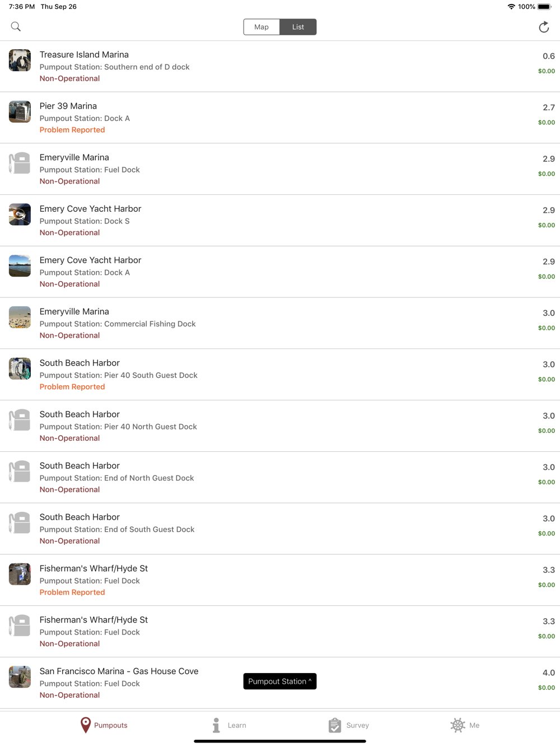The width and height of the screenshot is (560, 747).
Task: Click End of North Guest Dock pump icon
Action: pyautogui.click(x=20, y=471)
